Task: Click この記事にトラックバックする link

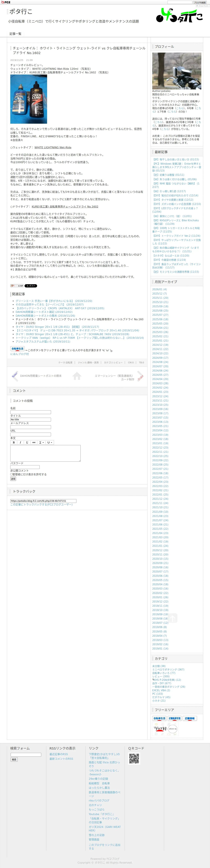Action: tap(41, 504)
